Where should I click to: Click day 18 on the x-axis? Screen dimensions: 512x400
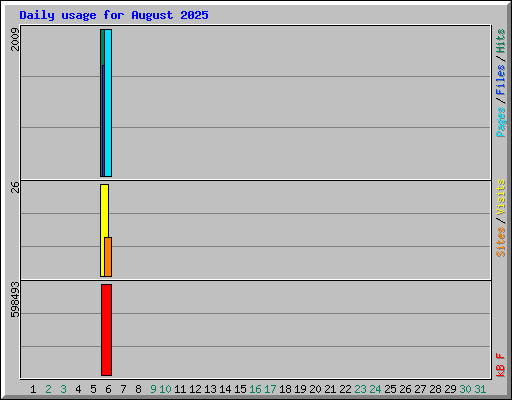coord(285,389)
